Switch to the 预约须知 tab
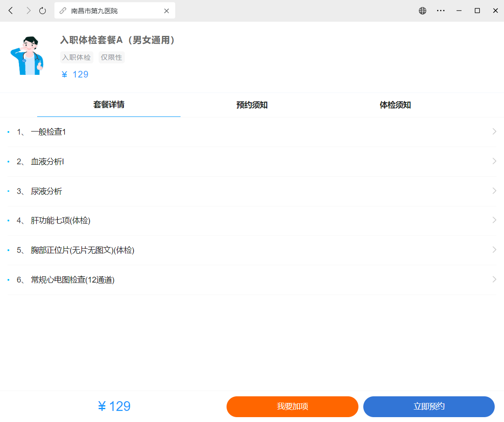The height and width of the screenshot is (422, 504). (x=252, y=105)
